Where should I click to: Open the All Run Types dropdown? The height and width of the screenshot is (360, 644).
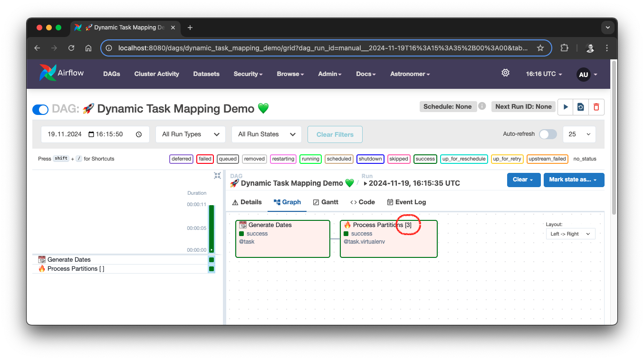(x=190, y=134)
